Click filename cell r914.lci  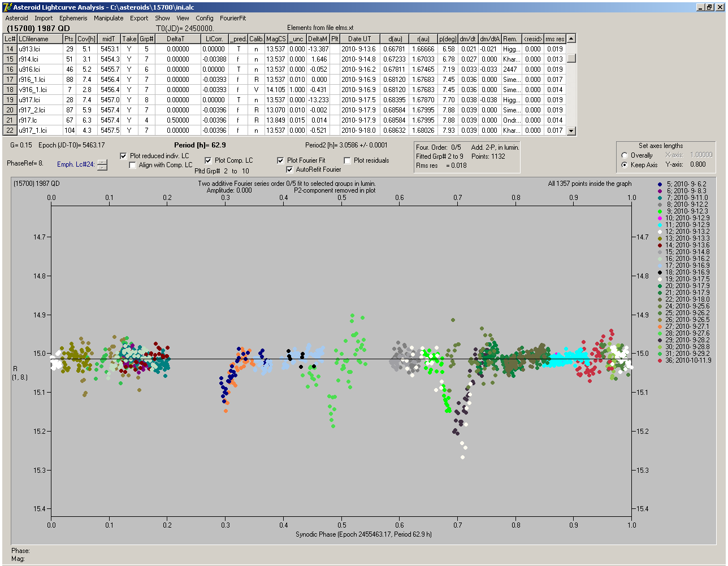tap(39, 59)
